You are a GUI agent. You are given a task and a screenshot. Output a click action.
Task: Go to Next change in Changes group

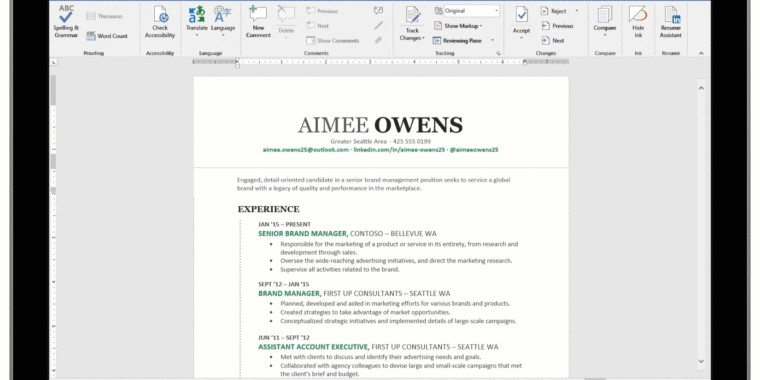(553, 41)
